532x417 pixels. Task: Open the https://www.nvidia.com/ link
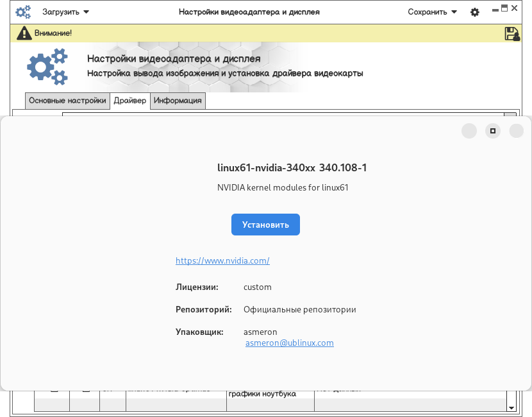click(222, 261)
